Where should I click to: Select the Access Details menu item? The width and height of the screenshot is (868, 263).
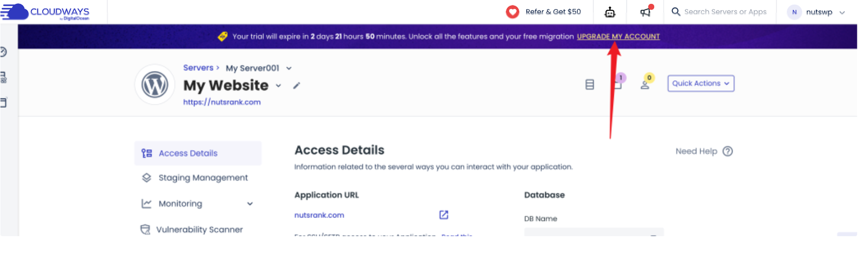188,153
